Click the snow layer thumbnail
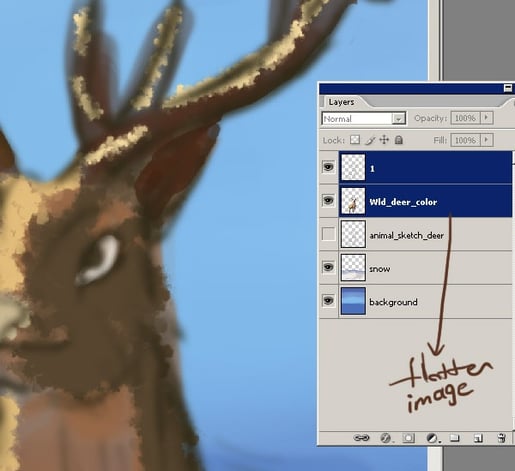This screenshot has height=471, width=515. click(353, 268)
